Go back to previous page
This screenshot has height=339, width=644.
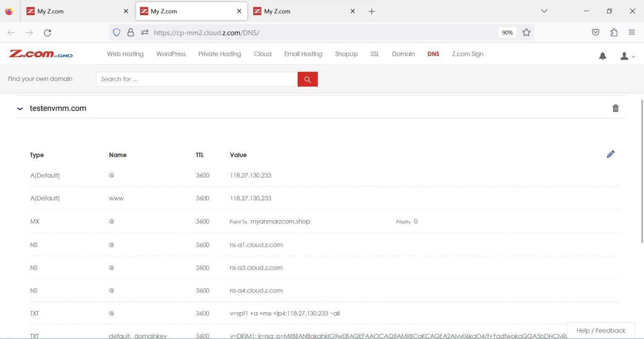[11, 33]
